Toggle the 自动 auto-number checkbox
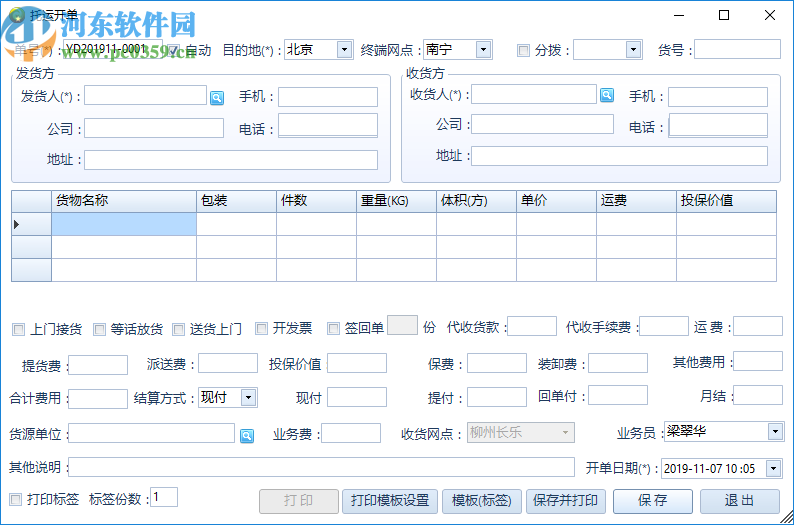794x525 pixels. [x=174, y=50]
